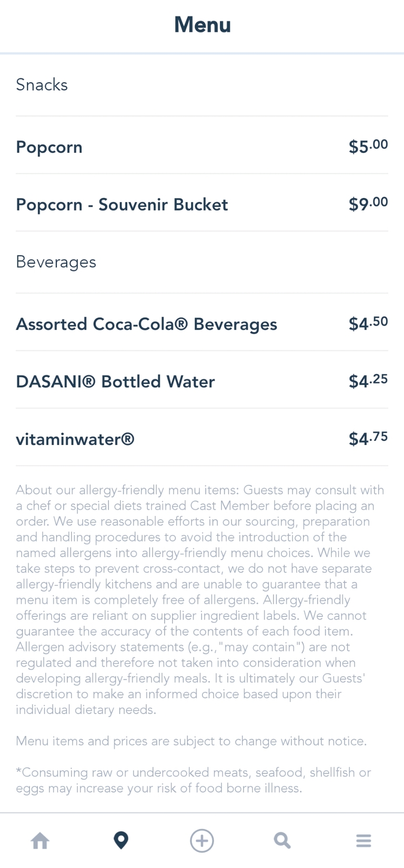Tap the Home icon in bottom bar

click(x=40, y=841)
